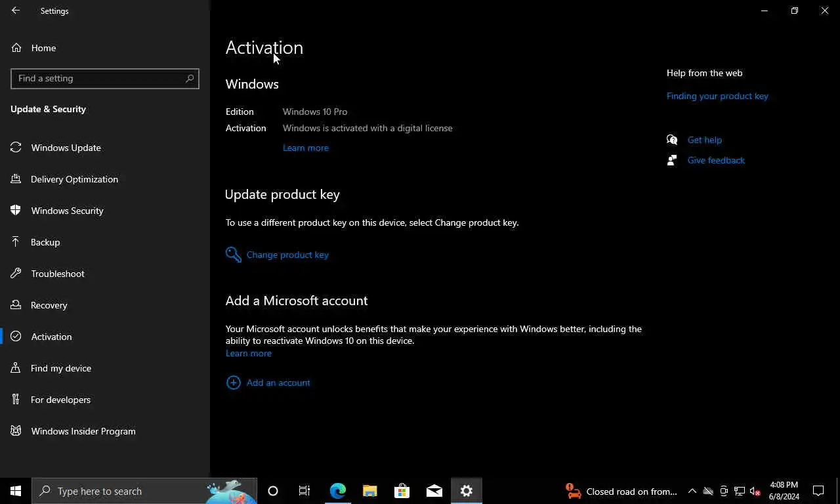Viewport: 840px width, 504px height.
Task: Click the Change product key link
Action: coord(287,255)
